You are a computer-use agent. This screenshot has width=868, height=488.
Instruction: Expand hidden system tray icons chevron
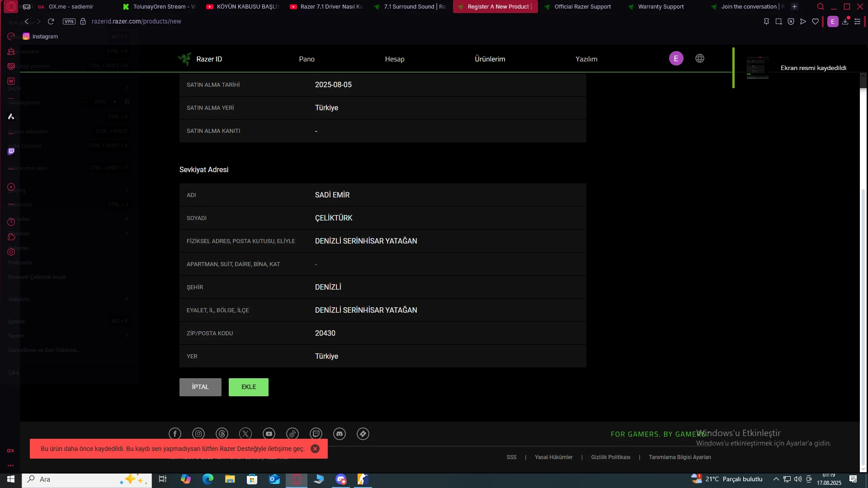pos(776,479)
